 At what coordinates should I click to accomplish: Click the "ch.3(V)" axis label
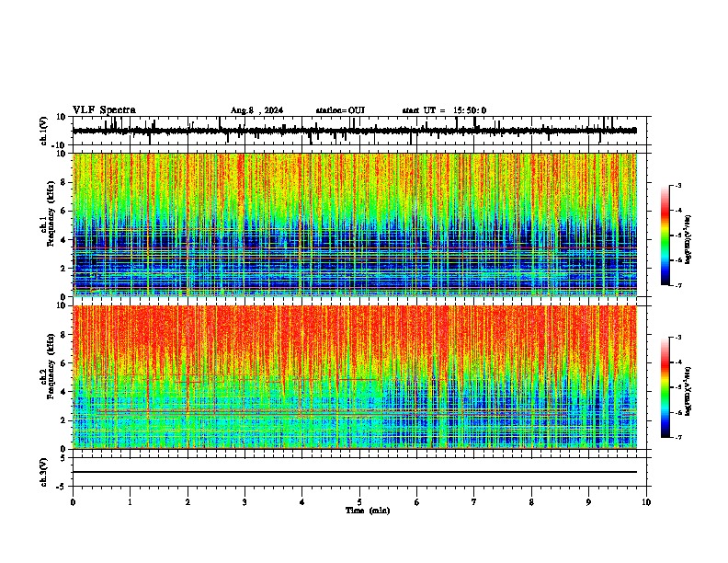[x=44, y=473]
